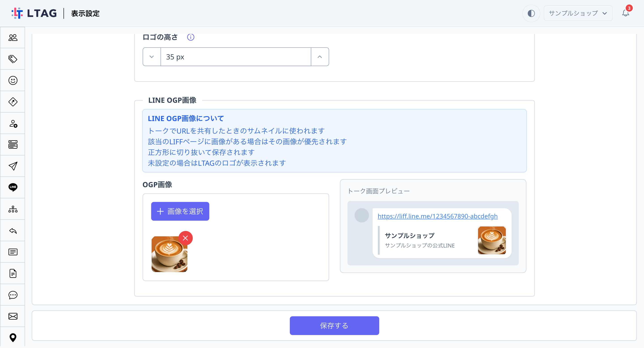Open the liff.line.me preview link
The height and width of the screenshot is (348, 644).
438,216
